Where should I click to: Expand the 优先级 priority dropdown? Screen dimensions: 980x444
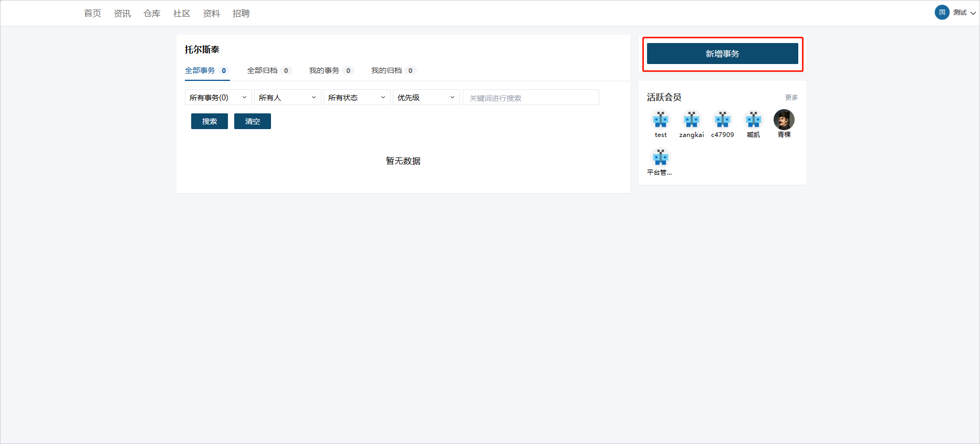426,98
